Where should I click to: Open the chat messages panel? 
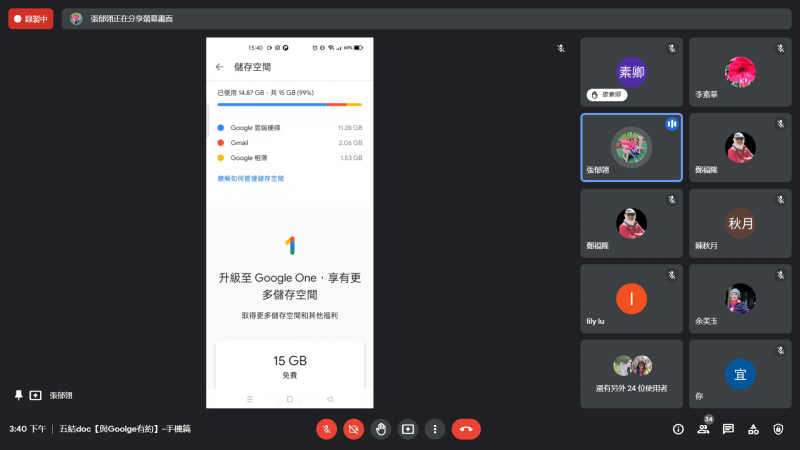pos(728,429)
